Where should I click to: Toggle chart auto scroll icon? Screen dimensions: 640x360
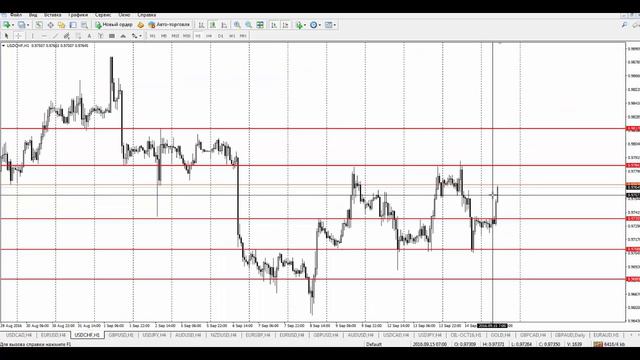point(274,25)
